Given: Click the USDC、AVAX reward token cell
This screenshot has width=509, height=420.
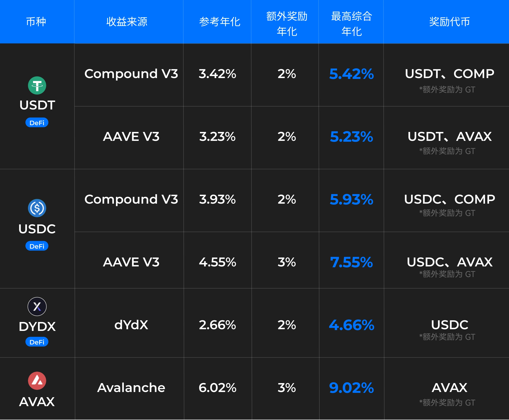Looking at the screenshot, I should tap(449, 262).
